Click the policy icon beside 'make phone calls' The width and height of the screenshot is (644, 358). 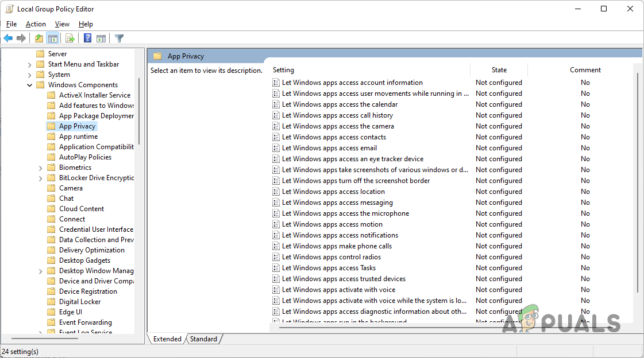276,246
